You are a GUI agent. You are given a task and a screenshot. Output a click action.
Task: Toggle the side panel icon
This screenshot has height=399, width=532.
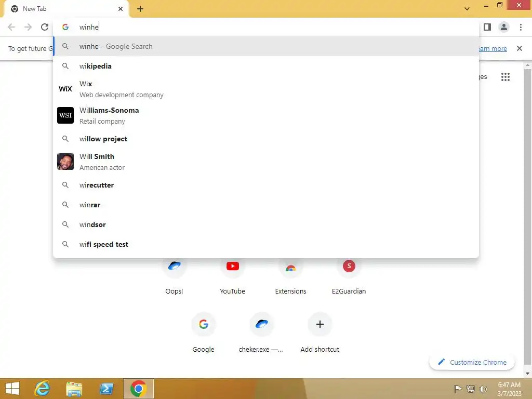(487, 27)
